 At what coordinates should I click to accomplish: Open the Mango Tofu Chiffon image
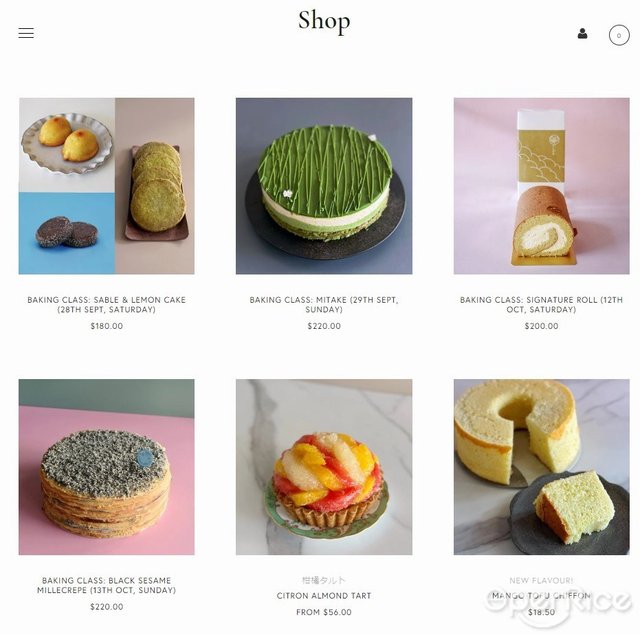click(x=542, y=467)
